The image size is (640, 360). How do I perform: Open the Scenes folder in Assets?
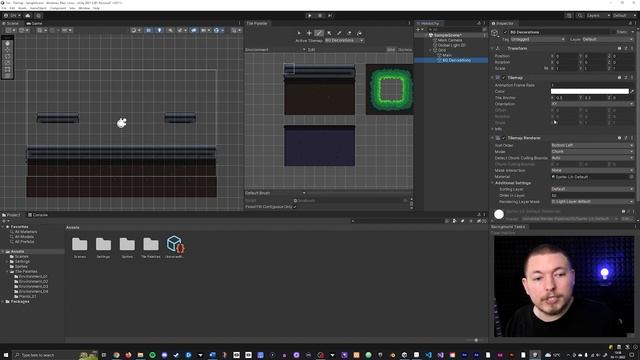click(x=80, y=247)
